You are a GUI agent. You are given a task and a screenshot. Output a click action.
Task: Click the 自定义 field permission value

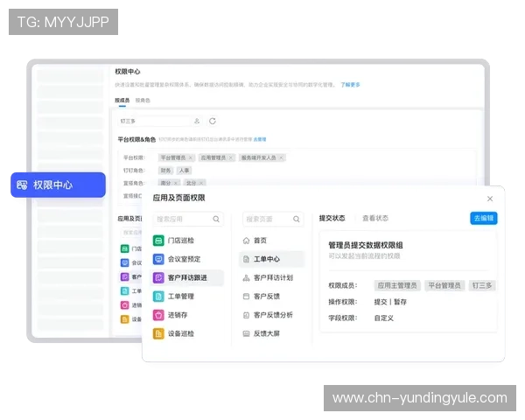click(x=384, y=318)
